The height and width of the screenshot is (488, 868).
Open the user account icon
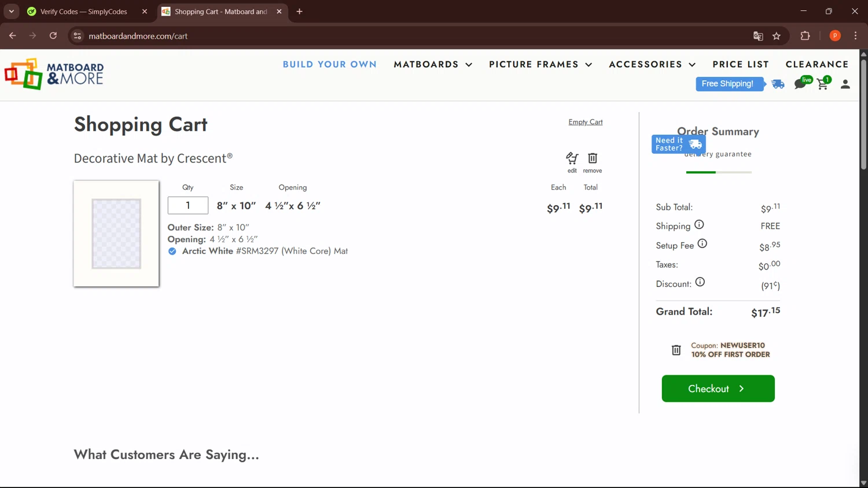click(x=845, y=84)
